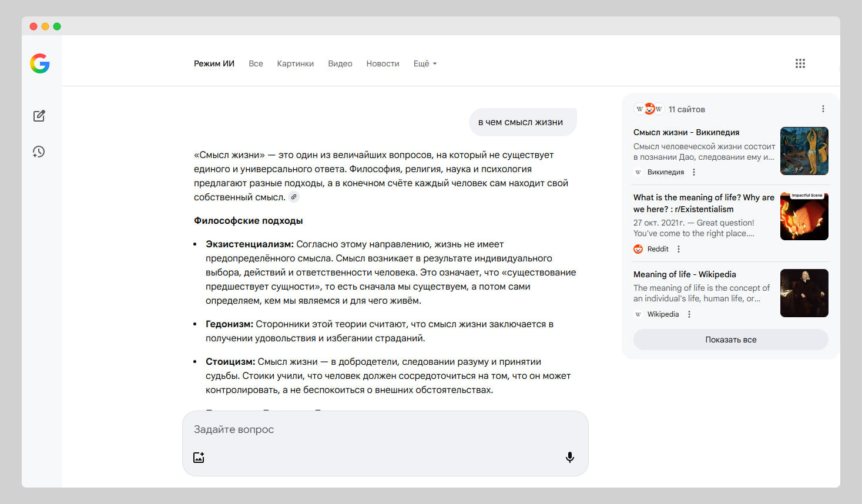This screenshot has width=862, height=504.
Task: Select the Видео tab
Action: coord(340,63)
